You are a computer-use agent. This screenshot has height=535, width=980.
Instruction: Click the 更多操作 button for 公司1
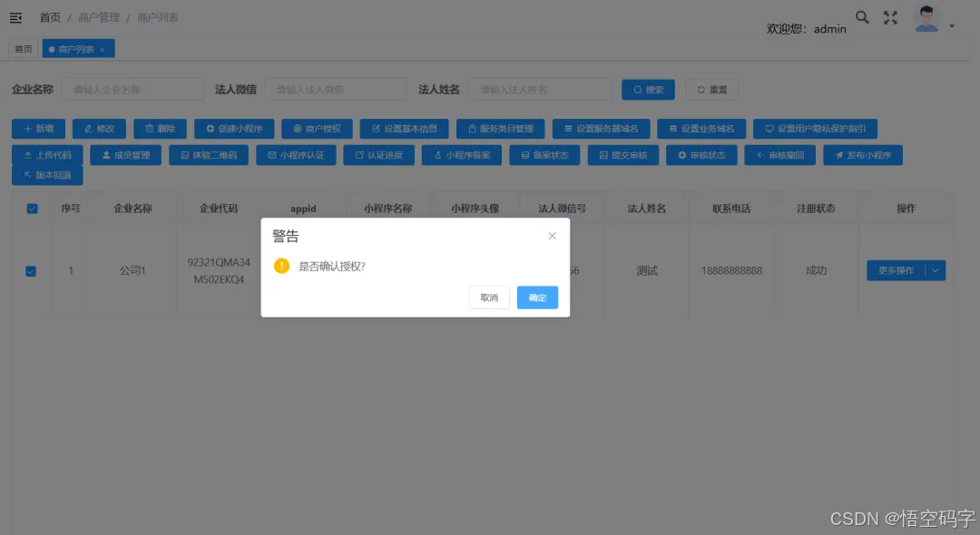(896, 270)
